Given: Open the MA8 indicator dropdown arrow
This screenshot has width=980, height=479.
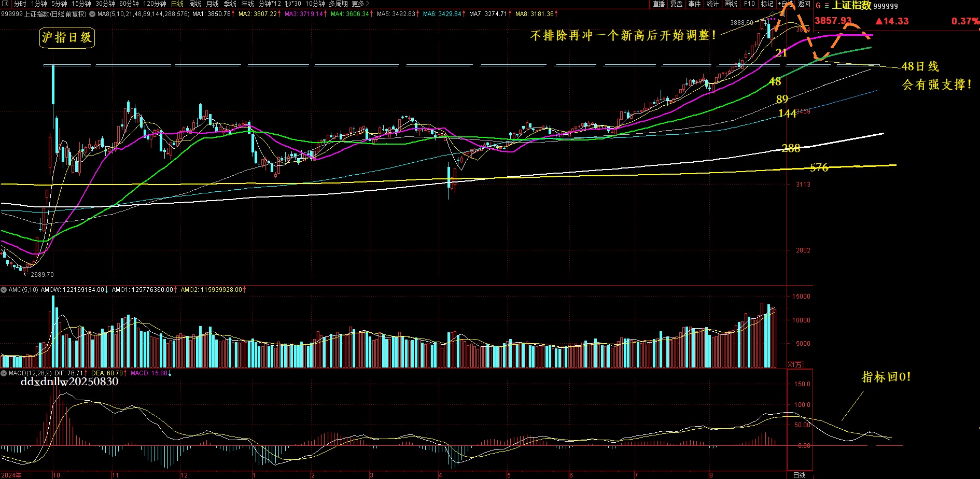Looking at the screenshot, I should tap(92, 14).
